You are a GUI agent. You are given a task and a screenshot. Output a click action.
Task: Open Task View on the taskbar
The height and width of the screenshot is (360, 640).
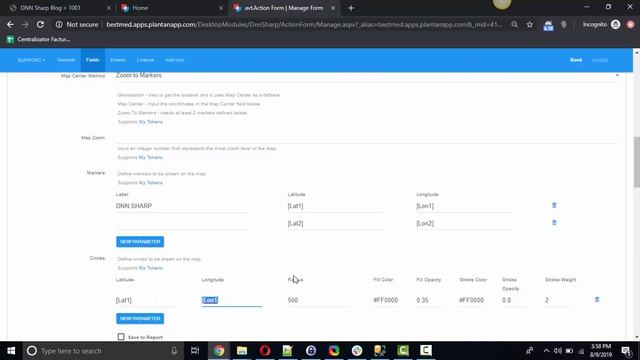point(195,351)
